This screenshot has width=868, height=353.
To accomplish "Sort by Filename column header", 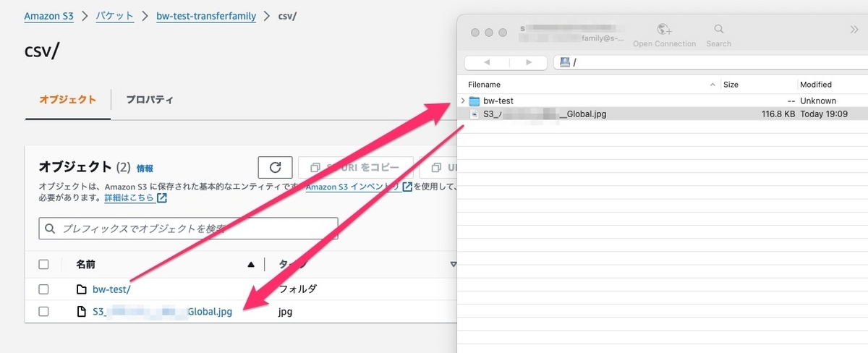I will click(484, 85).
